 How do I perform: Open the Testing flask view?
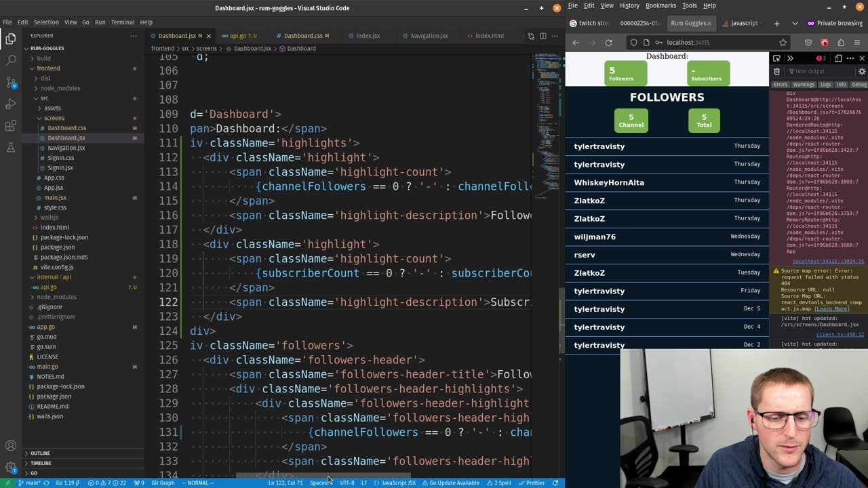(11, 148)
